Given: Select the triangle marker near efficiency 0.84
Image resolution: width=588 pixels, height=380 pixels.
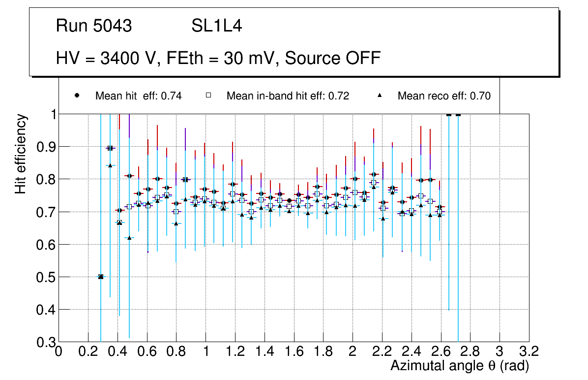Looking at the screenshot, I should coord(110,165).
